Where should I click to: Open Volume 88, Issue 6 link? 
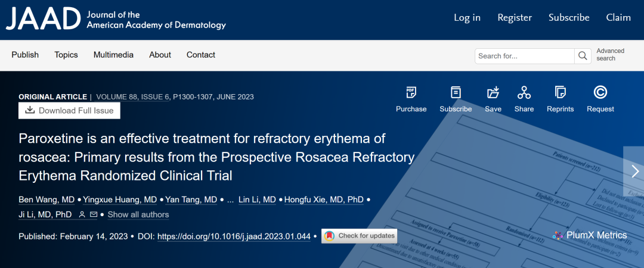click(x=132, y=97)
